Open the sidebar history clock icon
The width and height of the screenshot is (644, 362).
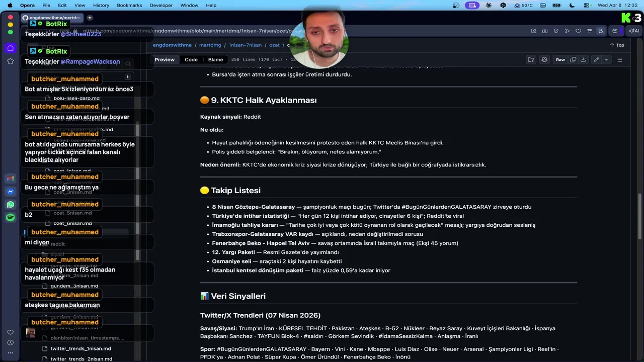click(11, 342)
